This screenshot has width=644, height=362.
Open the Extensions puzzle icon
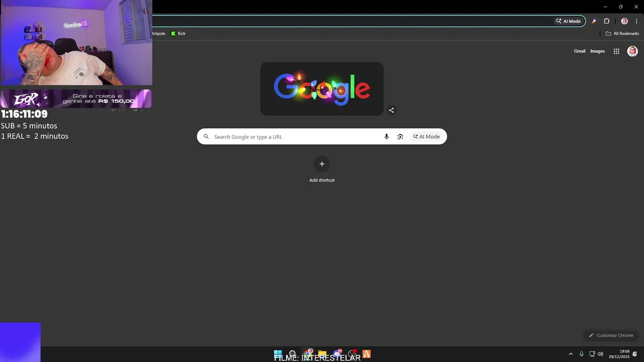click(x=606, y=21)
